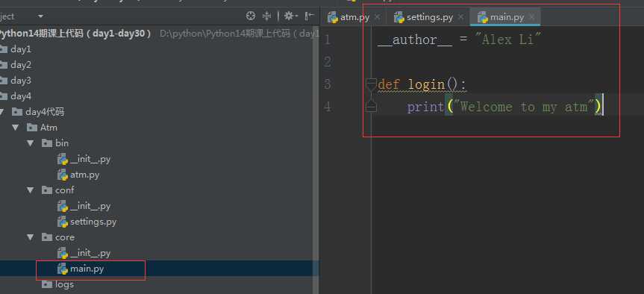Screen dimensions: 644x294
Task: Click the Python icon on atm.py tab
Action: 333,17
